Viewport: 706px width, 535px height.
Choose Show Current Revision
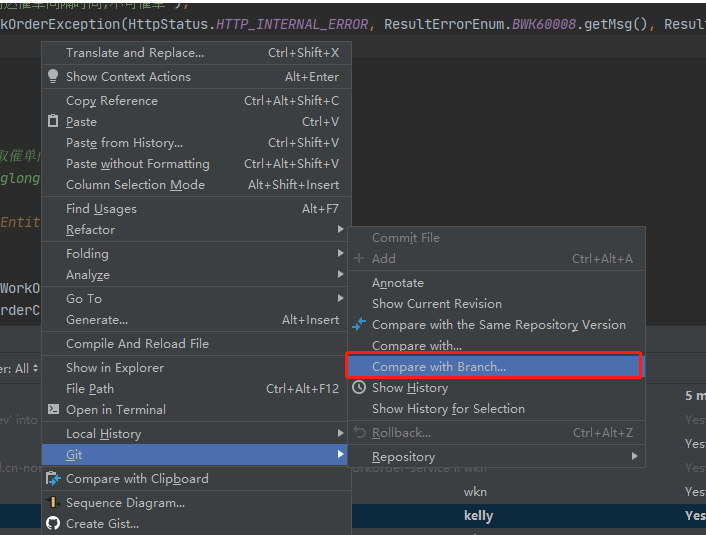click(437, 304)
